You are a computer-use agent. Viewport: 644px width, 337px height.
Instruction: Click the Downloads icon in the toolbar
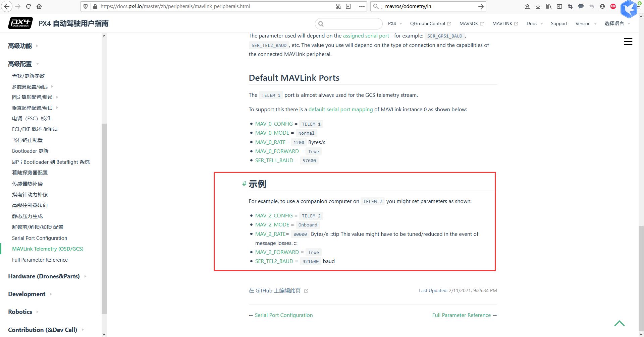click(538, 6)
